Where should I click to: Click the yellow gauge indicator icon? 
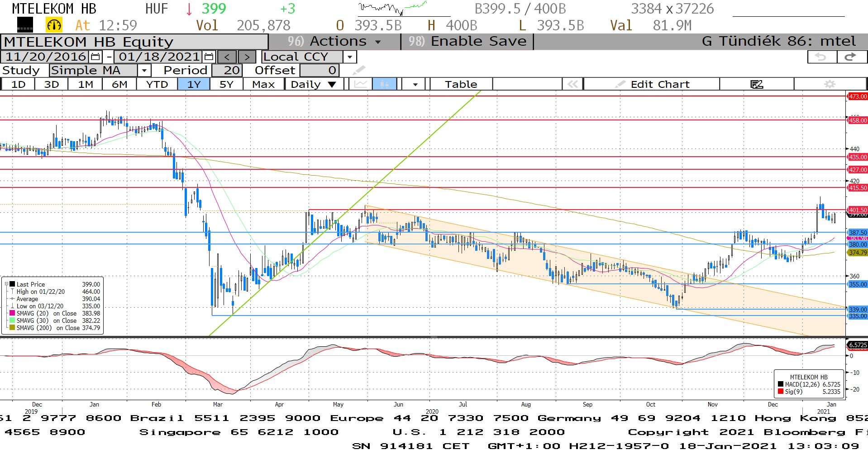tap(54, 25)
